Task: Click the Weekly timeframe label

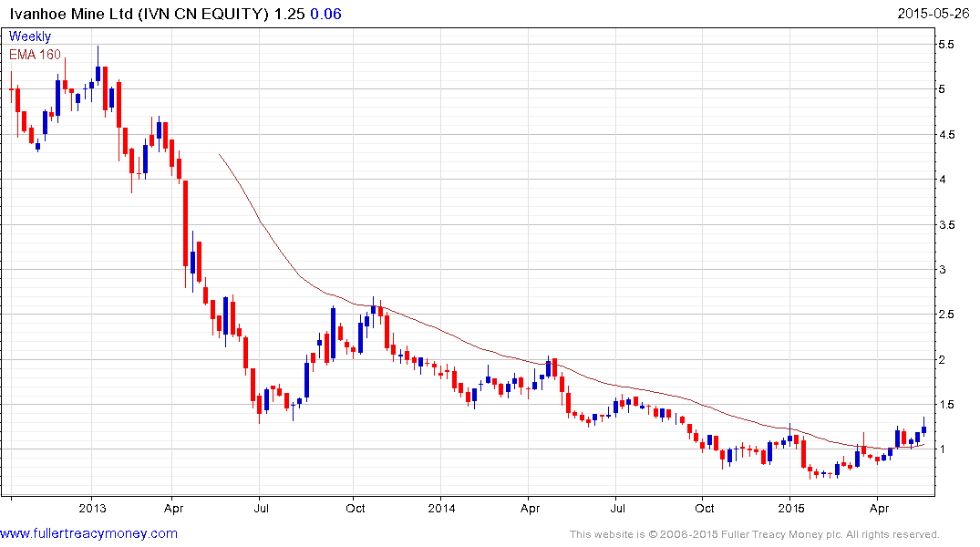Action: [30, 36]
